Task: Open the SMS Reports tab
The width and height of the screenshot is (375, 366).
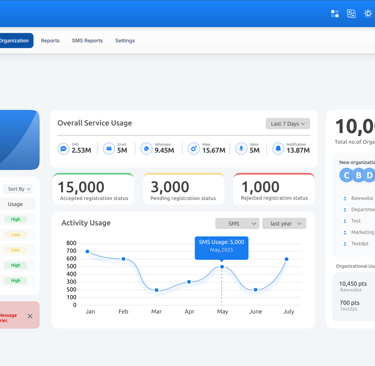Action: (87, 41)
